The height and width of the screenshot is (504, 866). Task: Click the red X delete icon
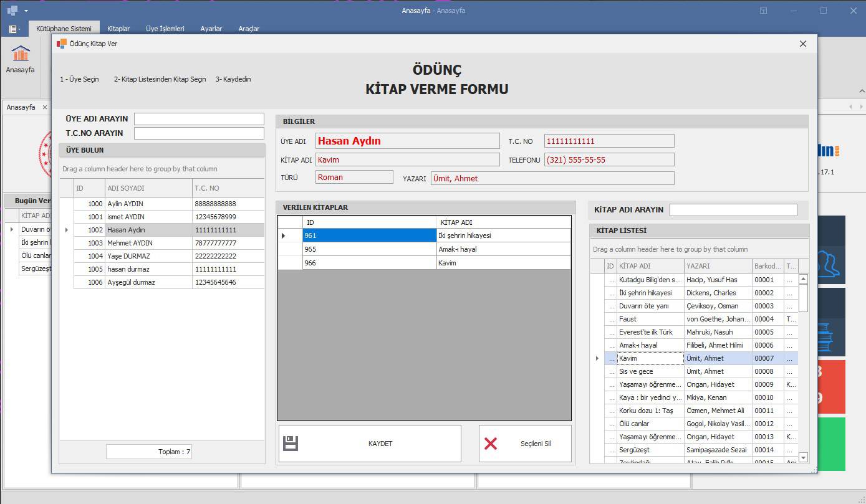tap(491, 444)
